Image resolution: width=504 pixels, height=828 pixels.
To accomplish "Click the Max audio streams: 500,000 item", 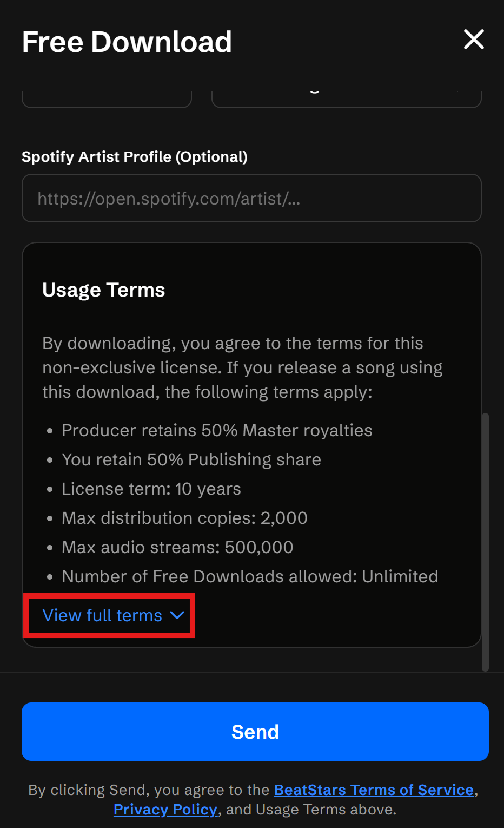I will click(177, 547).
